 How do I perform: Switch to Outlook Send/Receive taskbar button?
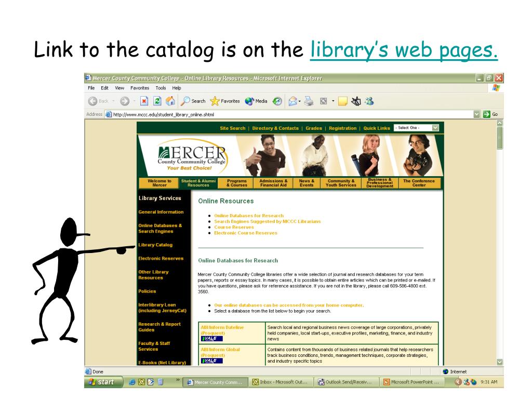coord(347,382)
